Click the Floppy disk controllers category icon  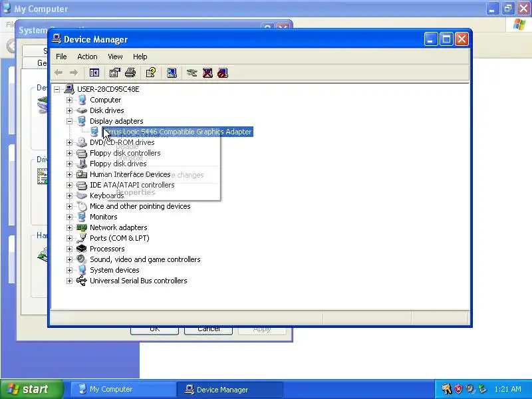coord(82,153)
